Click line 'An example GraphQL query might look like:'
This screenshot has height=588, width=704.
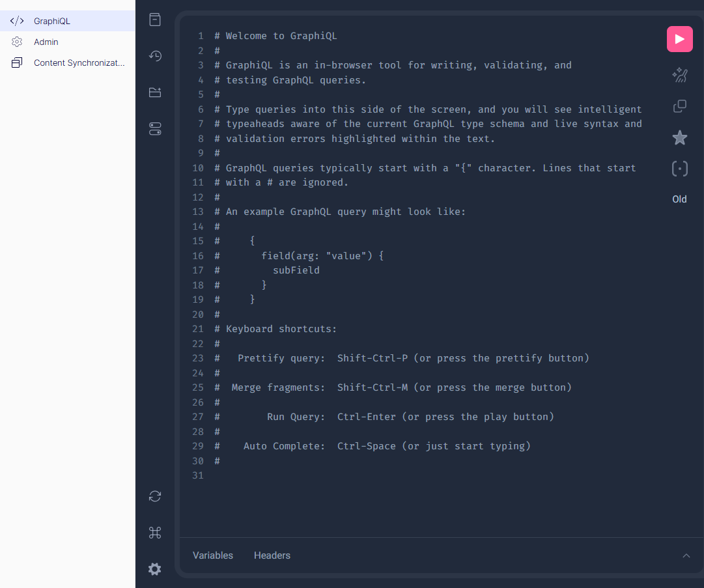point(341,212)
